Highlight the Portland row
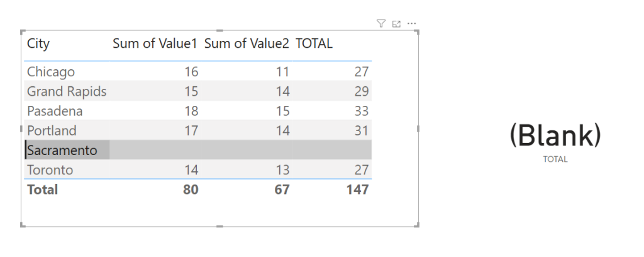The width and height of the screenshot is (644, 257). click(x=52, y=130)
